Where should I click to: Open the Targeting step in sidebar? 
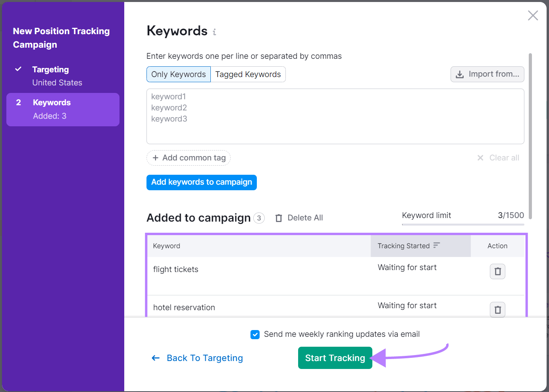(x=63, y=76)
